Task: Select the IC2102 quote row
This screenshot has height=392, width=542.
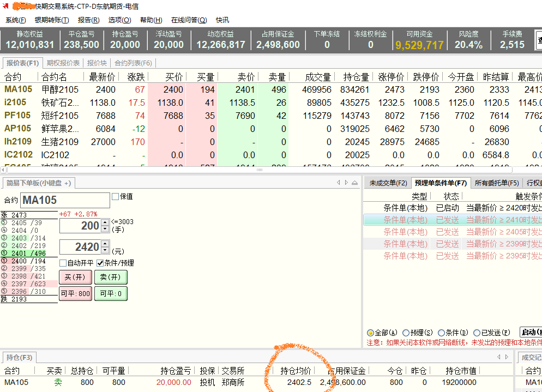Action: [271, 155]
